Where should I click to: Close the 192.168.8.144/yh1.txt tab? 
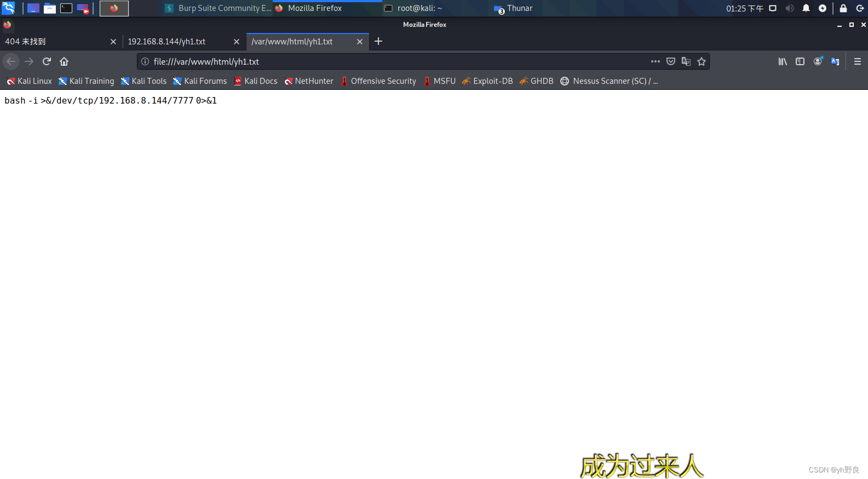tap(237, 42)
